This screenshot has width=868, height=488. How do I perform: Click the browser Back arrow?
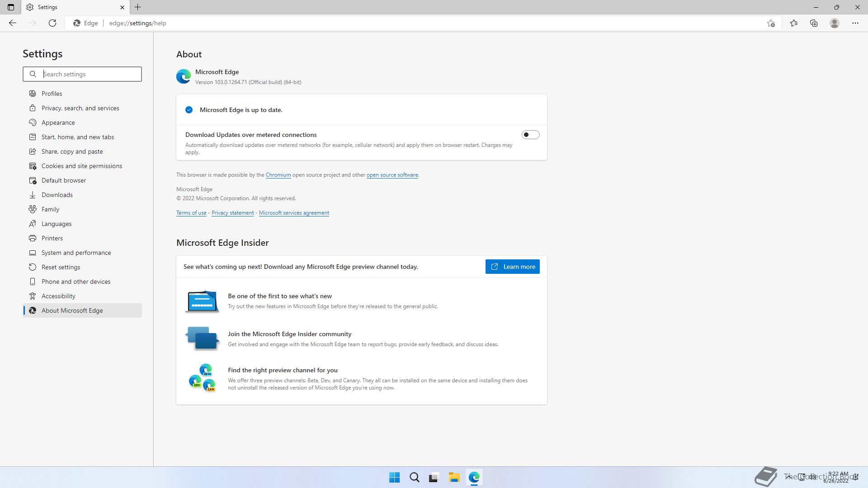(x=13, y=23)
